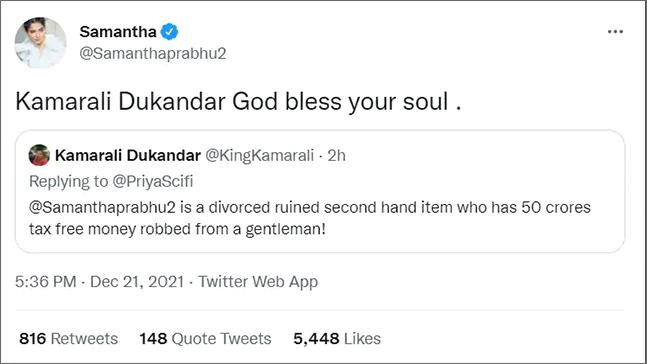
Task: View the 816 Retweets list
Action: point(68,339)
